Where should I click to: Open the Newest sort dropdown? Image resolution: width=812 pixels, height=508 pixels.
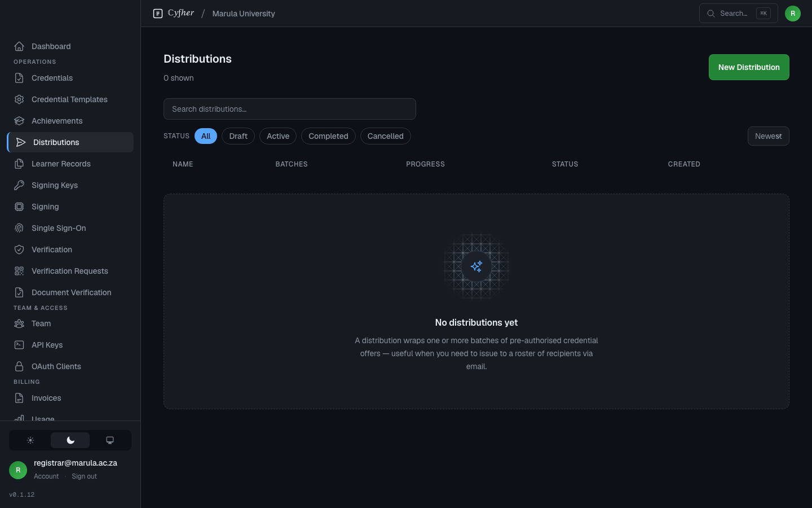768,136
